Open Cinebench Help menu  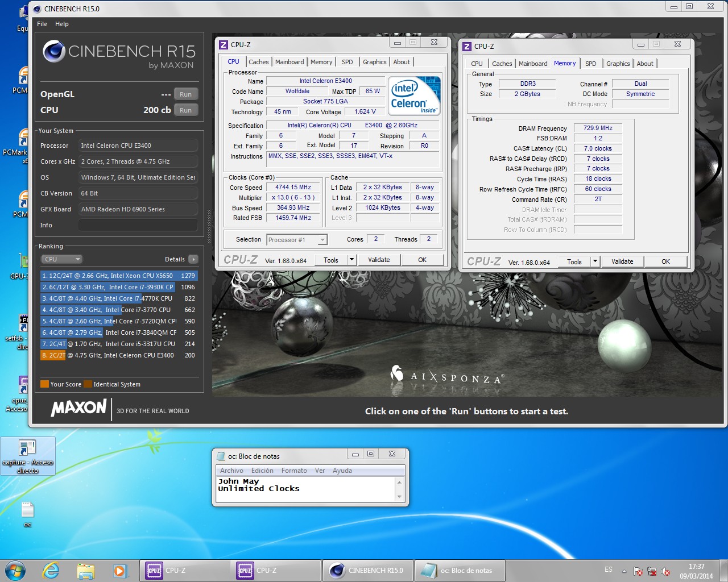[62, 24]
